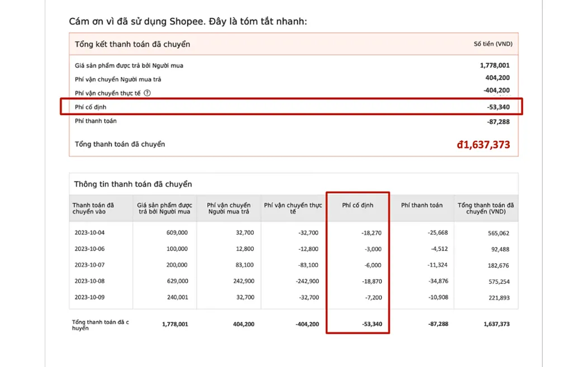Image resolution: width=588 pixels, height=367 pixels.
Task: Click the Tổng kết thanh toán đã chuyển heading
Action: tap(132, 44)
